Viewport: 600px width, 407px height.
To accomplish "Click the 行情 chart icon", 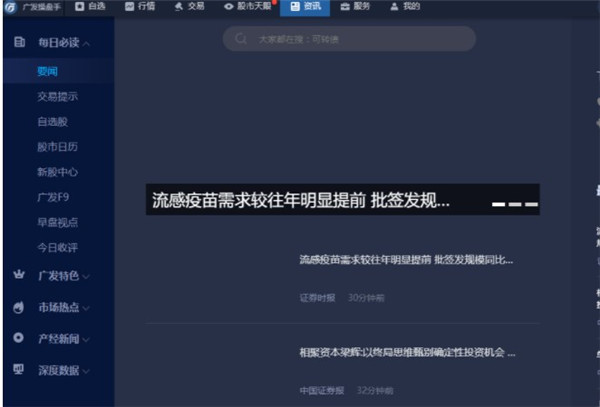I will click(x=130, y=7).
